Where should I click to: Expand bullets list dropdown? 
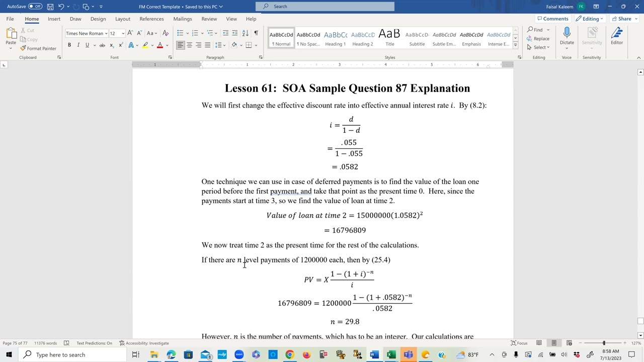click(x=188, y=33)
